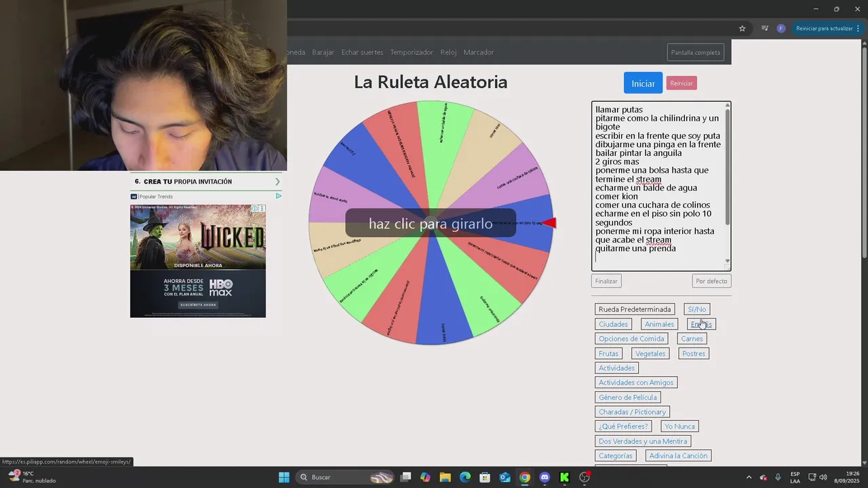Select ¿Qué Prefieres? preset
Image resolution: width=868 pixels, height=488 pixels.
click(623, 426)
